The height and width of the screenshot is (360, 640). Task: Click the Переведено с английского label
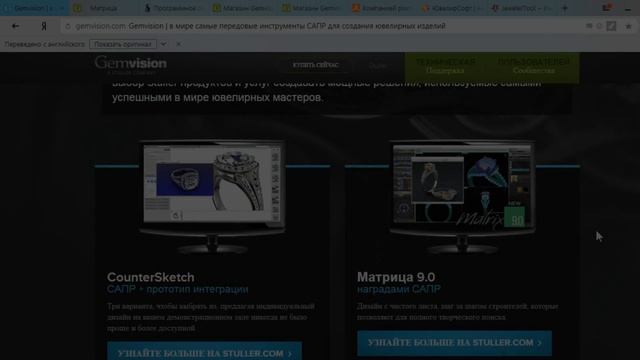45,44
